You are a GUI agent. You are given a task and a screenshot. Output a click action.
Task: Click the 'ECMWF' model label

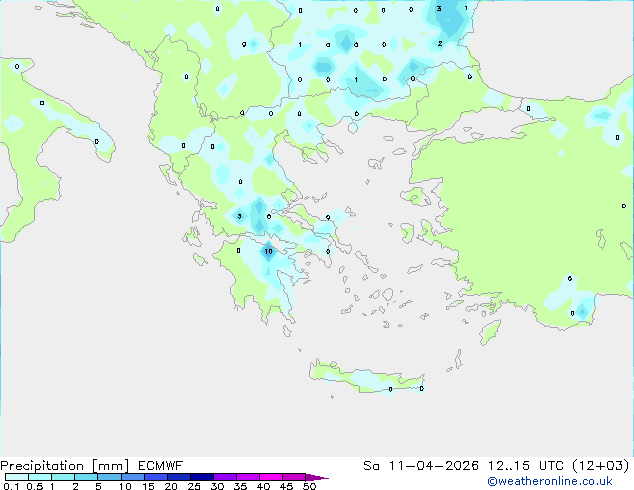161,466
